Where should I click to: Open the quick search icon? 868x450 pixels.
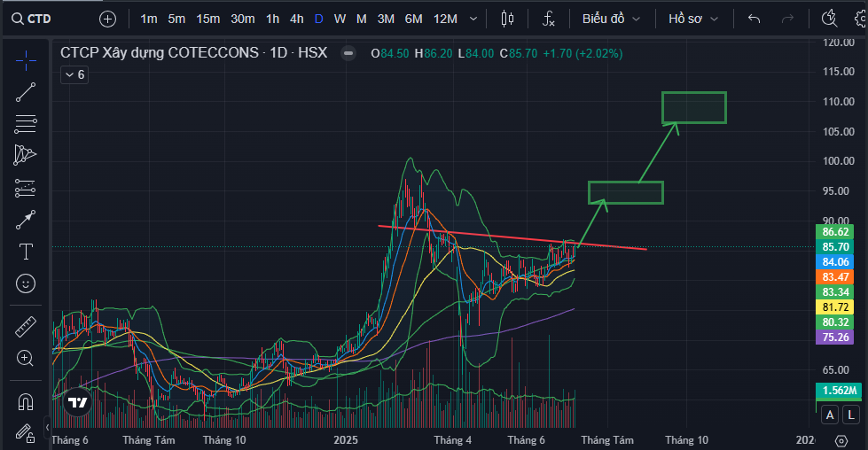point(829,19)
